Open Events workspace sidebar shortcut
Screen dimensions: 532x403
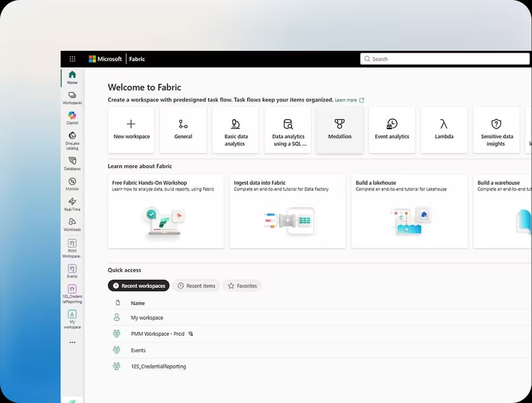72,271
